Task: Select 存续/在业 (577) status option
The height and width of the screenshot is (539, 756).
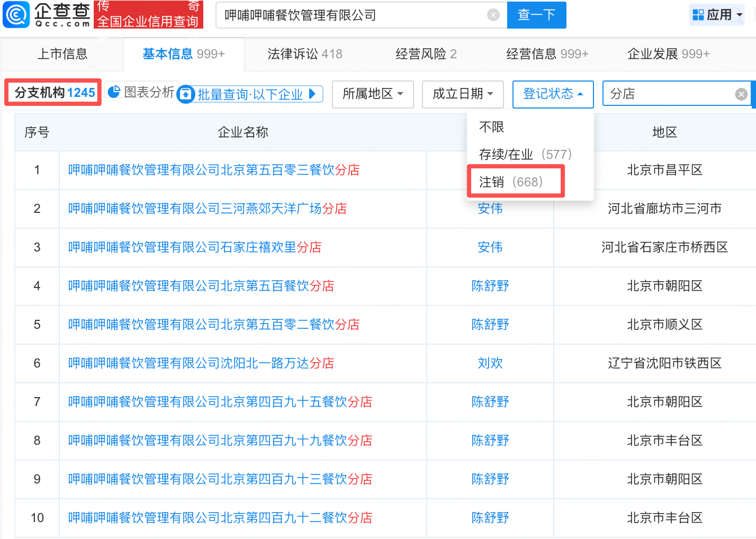Action: click(x=525, y=154)
